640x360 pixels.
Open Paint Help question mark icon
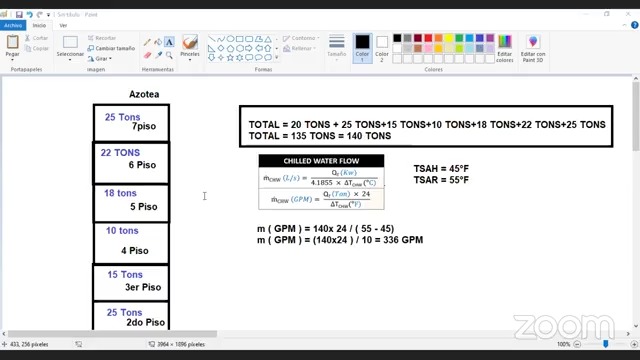[635, 25]
